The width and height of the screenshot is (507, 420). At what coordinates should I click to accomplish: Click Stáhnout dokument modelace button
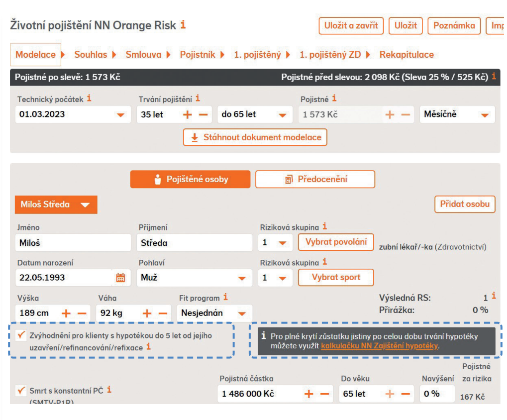click(255, 137)
